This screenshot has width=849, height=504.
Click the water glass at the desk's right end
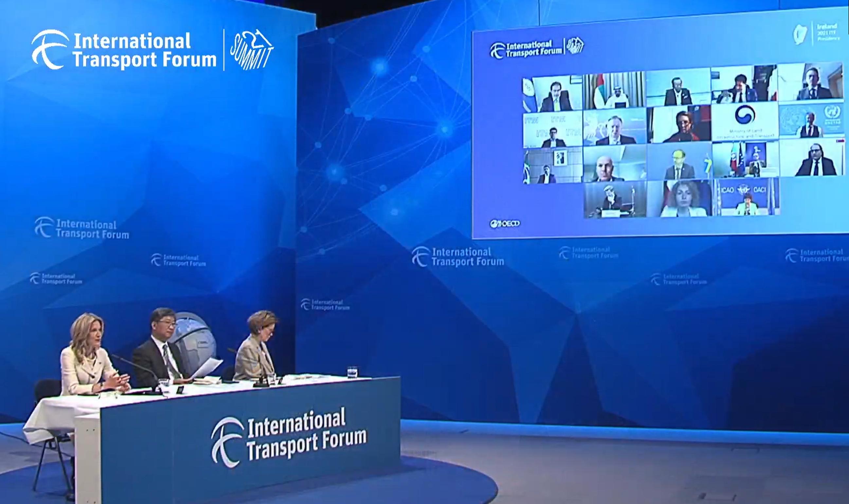pyautogui.click(x=352, y=372)
